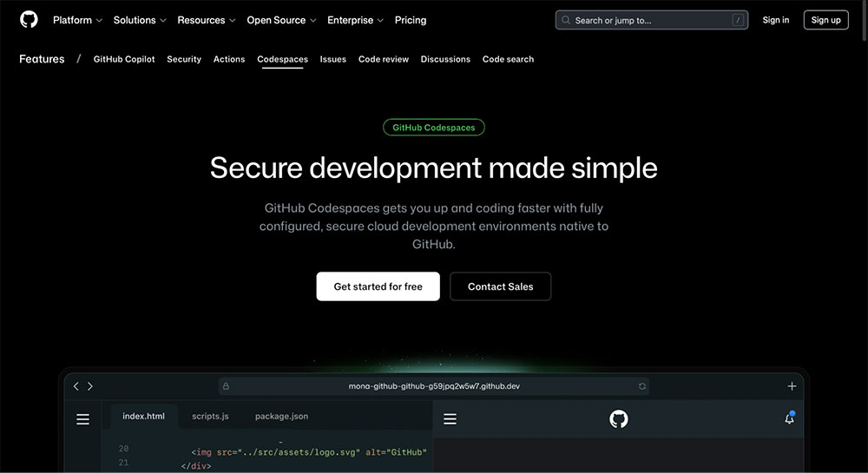Click the reload icon in mockup address bar
Image resolution: width=868 pixels, height=473 pixels.
[642, 386]
